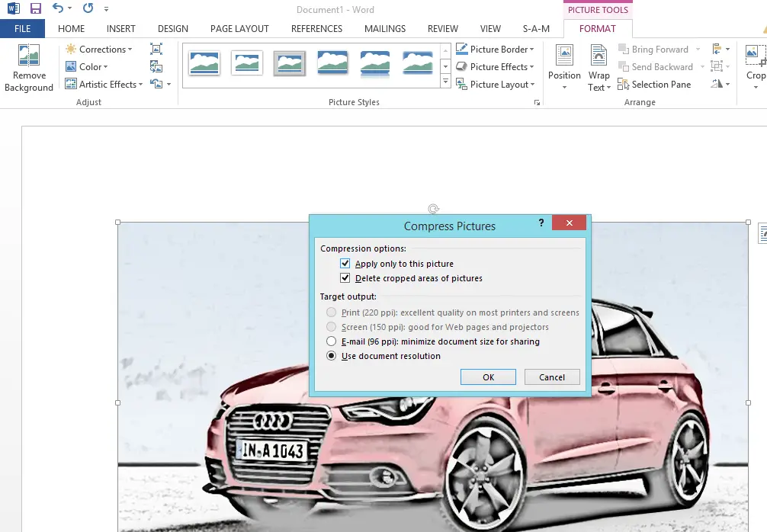Click the Save icon in Quick Access Toolbar
Viewport: 767px width, 532px height.
[35, 9]
